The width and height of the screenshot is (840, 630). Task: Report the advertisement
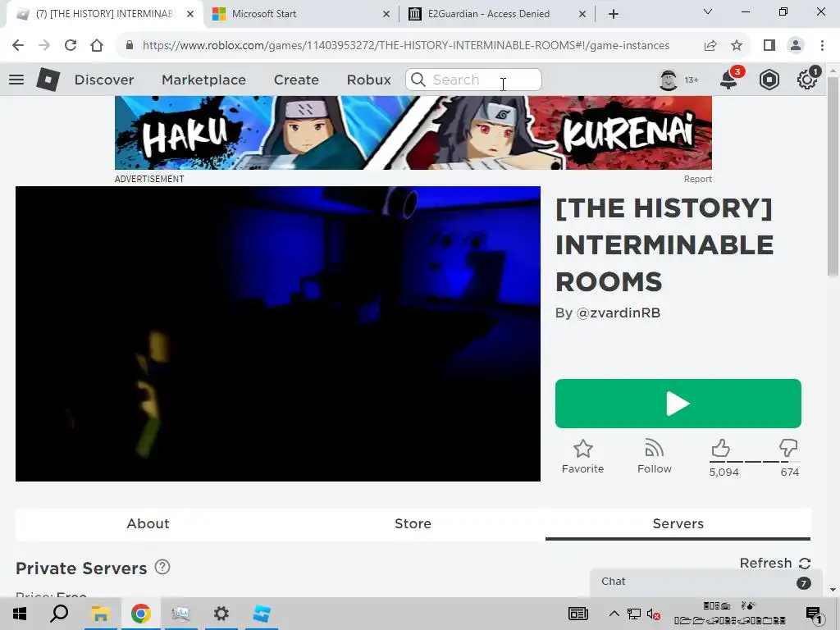697,179
